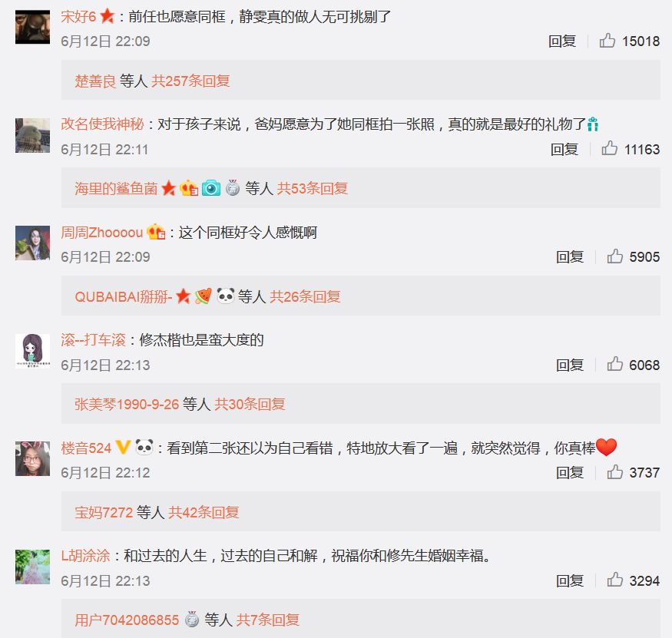Like 改名使我神秘's comment with 11163 likes
The image size is (672, 638).
coord(610,149)
